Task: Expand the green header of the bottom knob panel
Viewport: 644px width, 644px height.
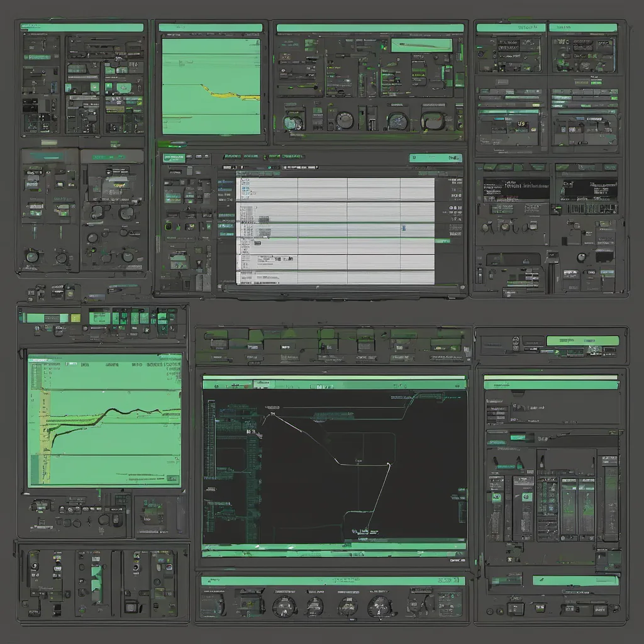Action: pyautogui.click(x=333, y=581)
